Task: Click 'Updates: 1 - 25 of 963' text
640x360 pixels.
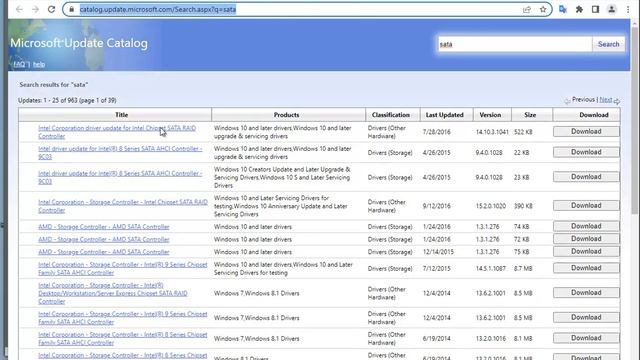Action: click(49, 100)
